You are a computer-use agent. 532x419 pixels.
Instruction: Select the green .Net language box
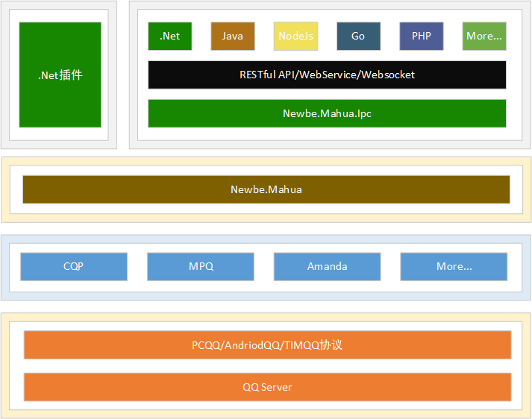click(170, 37)
